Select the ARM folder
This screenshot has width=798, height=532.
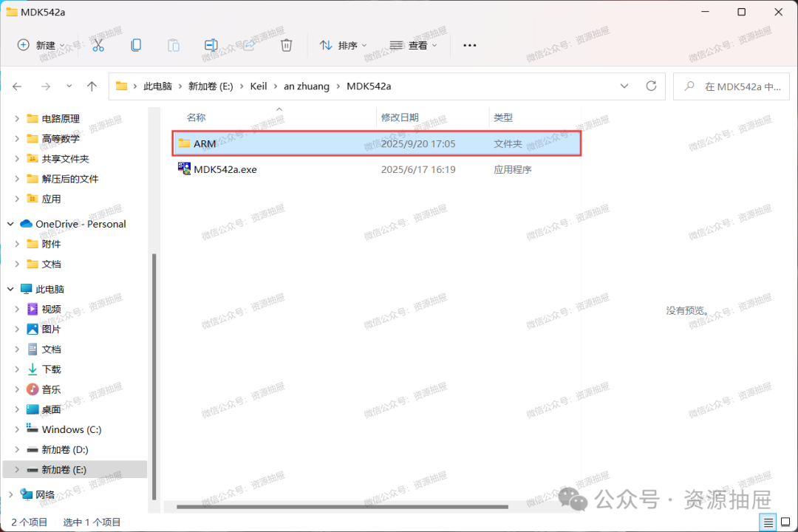377,143
